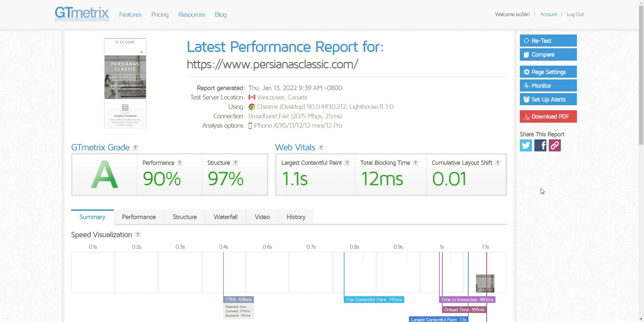This screenshot has width=644, height=322.
Task: Download the PDF report
Action: click(x=548, y=117)
